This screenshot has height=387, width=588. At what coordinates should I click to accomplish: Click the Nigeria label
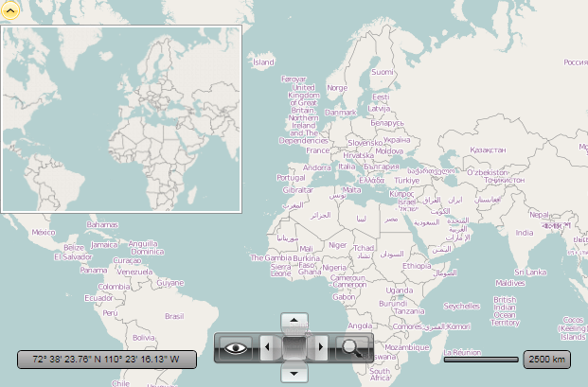tap(334, 268)
